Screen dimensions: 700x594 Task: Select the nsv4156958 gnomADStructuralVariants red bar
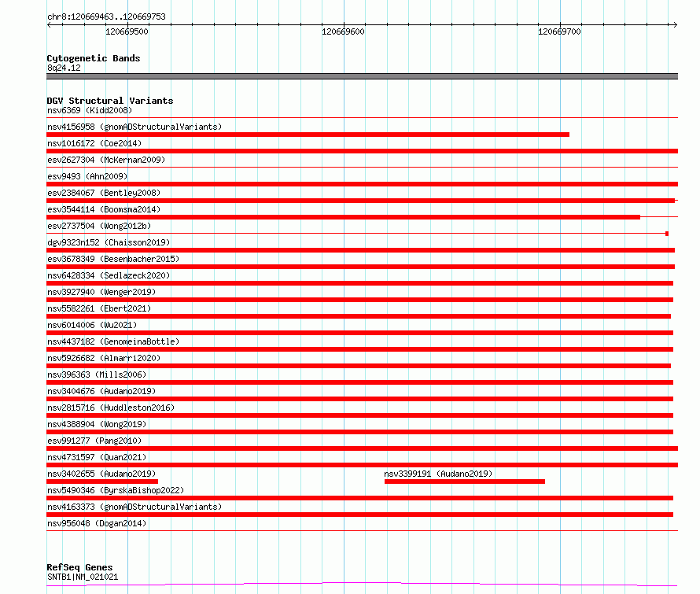(x=308, y=135)
